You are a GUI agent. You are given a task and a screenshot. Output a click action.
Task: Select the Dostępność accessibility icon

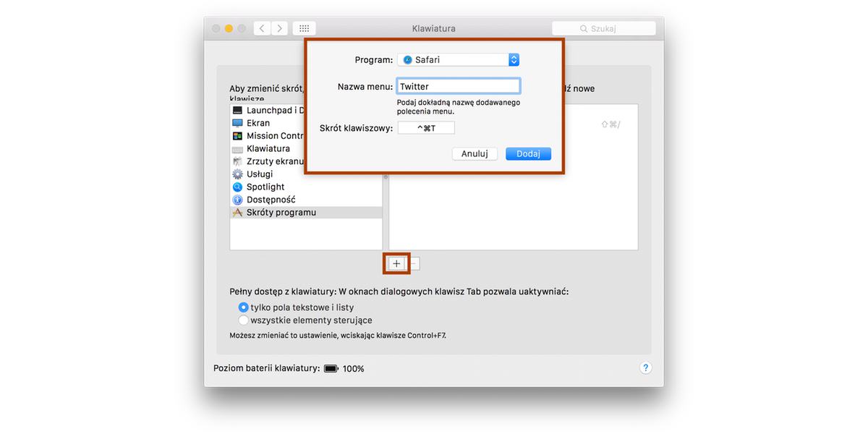click(x=237, y=200)
